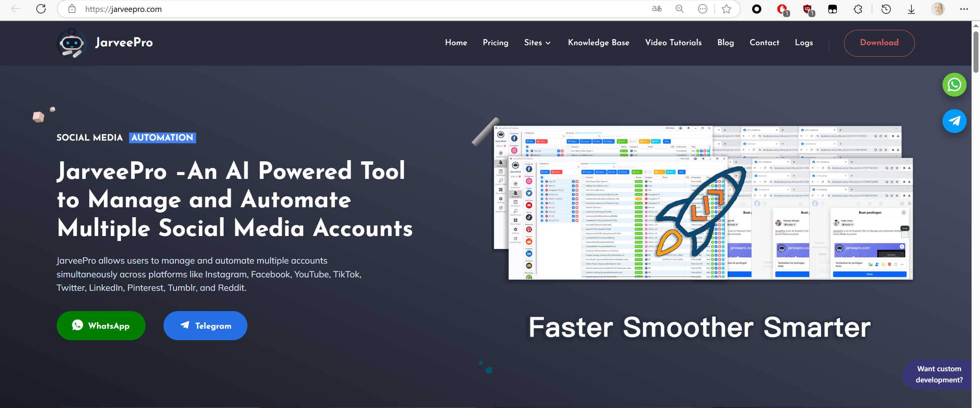The image size is (980, 408).
Task: Click the zoom out magnifier icon
Action: pos(680,9)
